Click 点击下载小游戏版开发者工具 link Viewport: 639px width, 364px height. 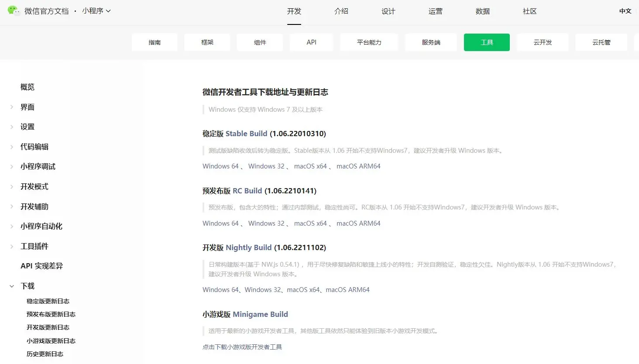click(242, 347)
